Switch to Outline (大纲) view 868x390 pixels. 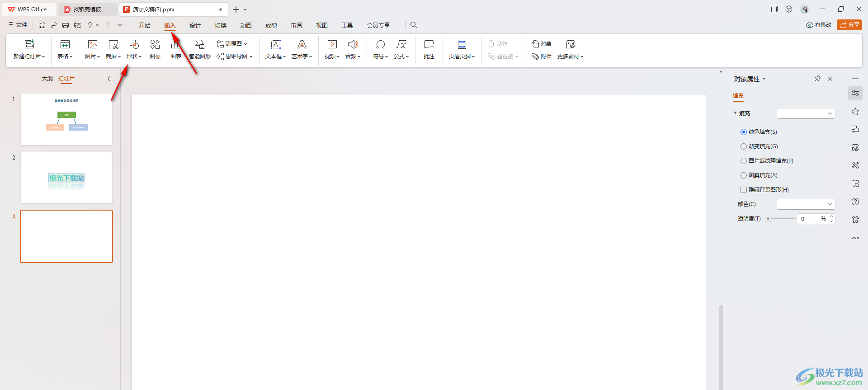(47, 79)
